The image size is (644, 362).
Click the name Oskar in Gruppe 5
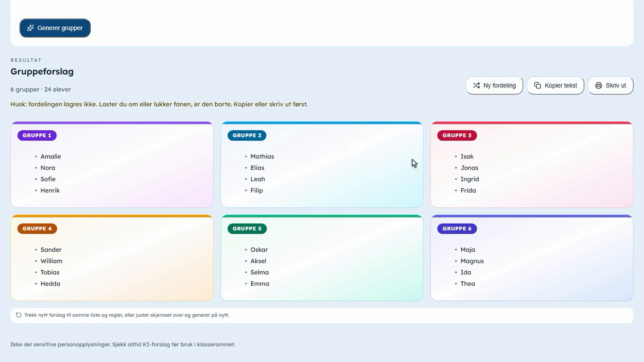point(259,250)
